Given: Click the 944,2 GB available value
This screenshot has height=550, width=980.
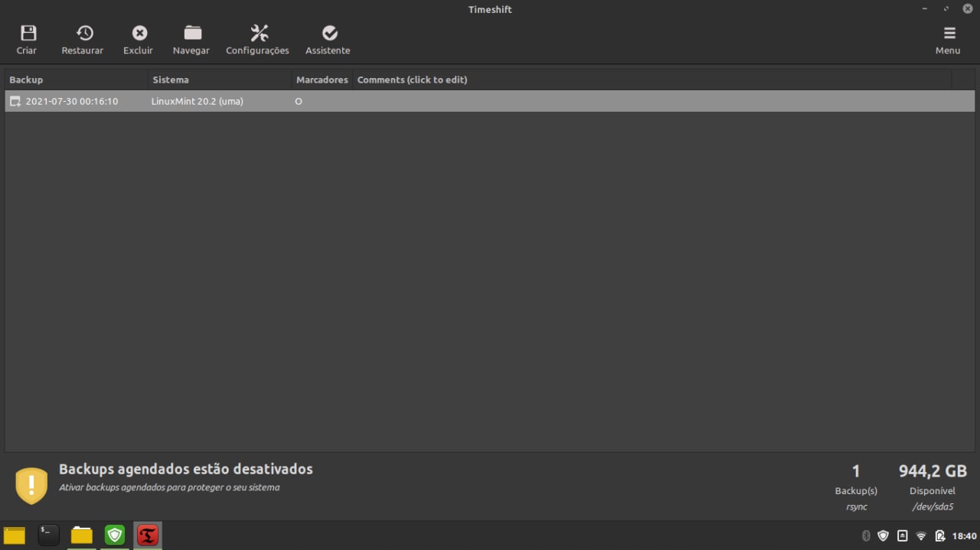Looking at the screenshot, I should coord(933,470).
